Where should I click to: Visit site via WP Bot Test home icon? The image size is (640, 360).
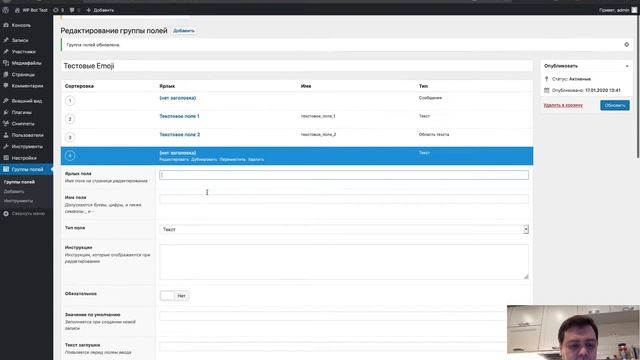(17, 10)
